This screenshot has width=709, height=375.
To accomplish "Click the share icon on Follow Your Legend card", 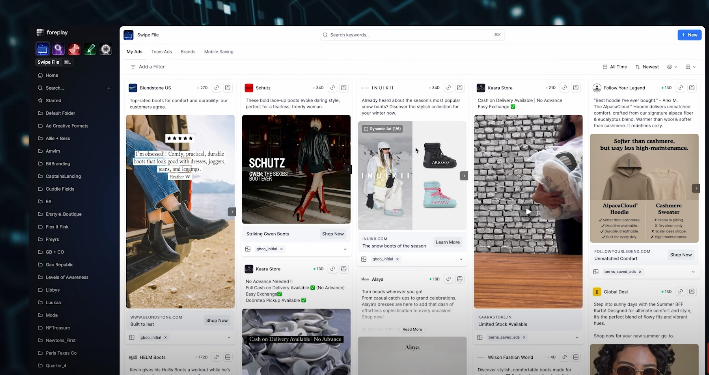I will [x=680, y=88].
